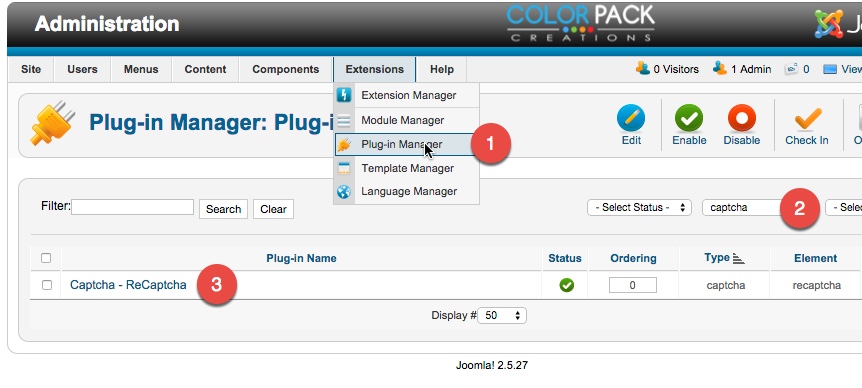Image resolution: width=862 pixels, height=388 pixels.
Task: Click the captcha type cell in ReCaptcha row
Action: (726, 285)
